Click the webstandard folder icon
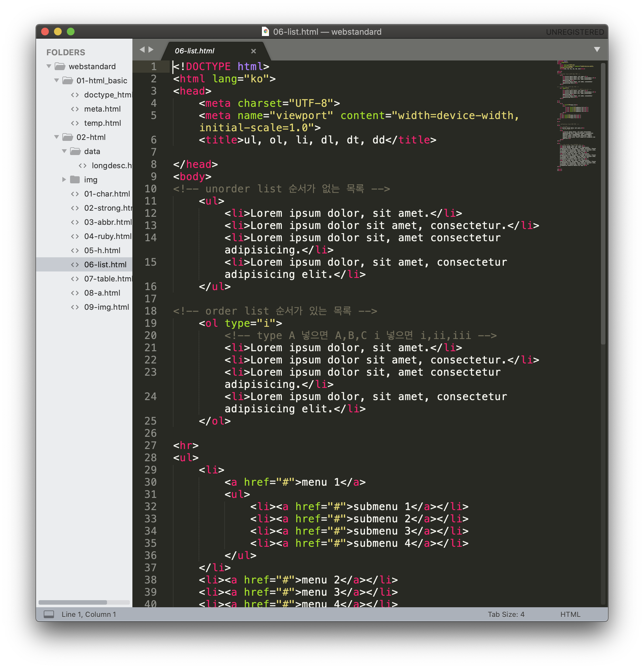Screen dimensions: 644x669 click(x=60, y=66)
